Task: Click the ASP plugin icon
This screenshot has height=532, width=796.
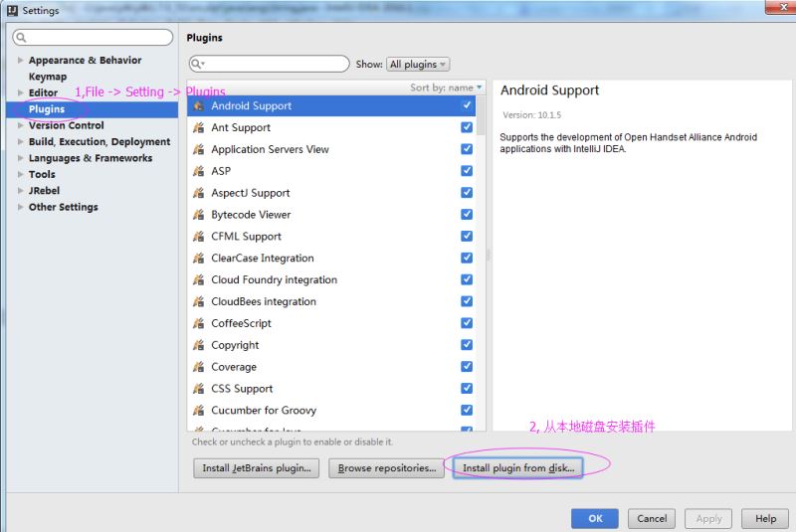Action: 198,171
